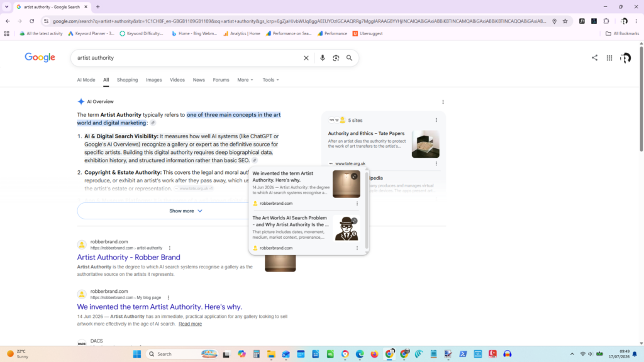
Task: Open the All Bookmarks folder
Action: [x=622, y=34]
